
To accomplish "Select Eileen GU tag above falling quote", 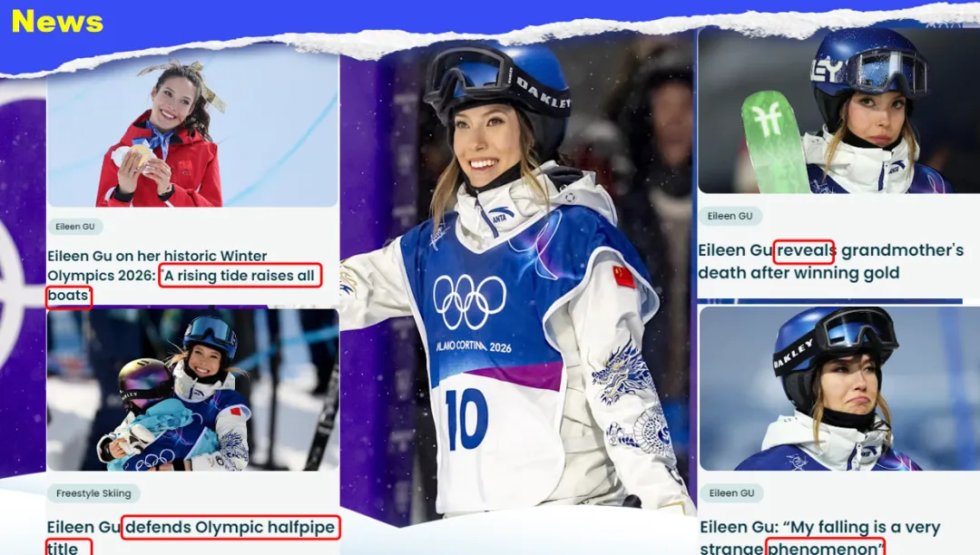I will tap(731, 493).
